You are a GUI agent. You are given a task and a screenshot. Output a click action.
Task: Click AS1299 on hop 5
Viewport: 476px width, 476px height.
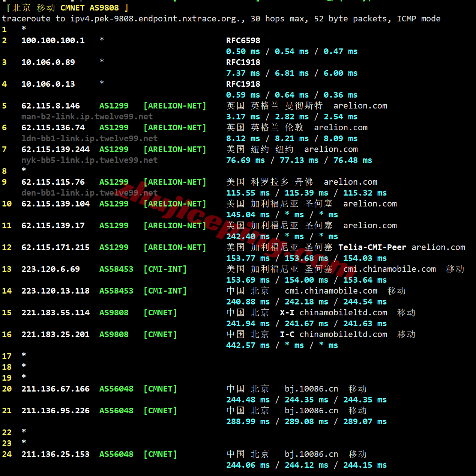(114, 106)
